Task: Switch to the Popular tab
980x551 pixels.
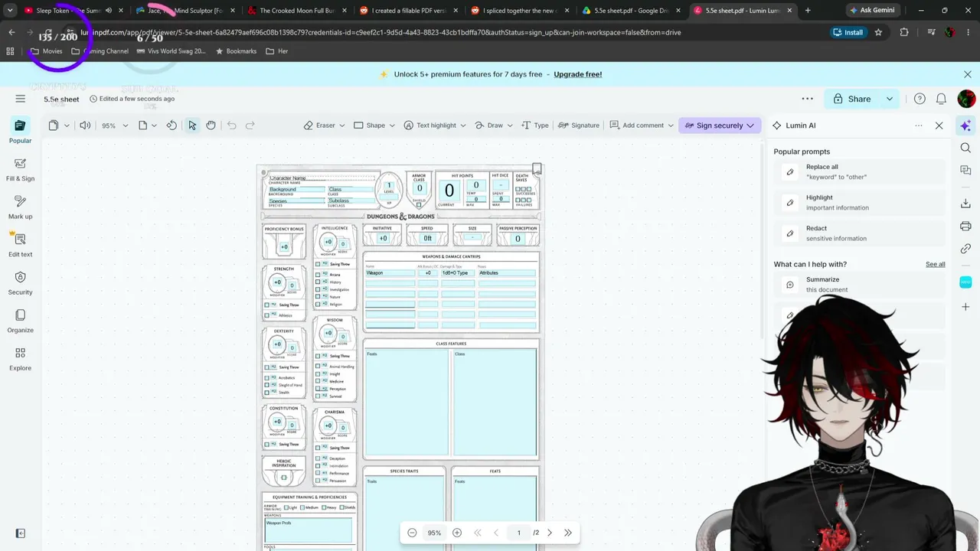Action: (x=21, y=131)
